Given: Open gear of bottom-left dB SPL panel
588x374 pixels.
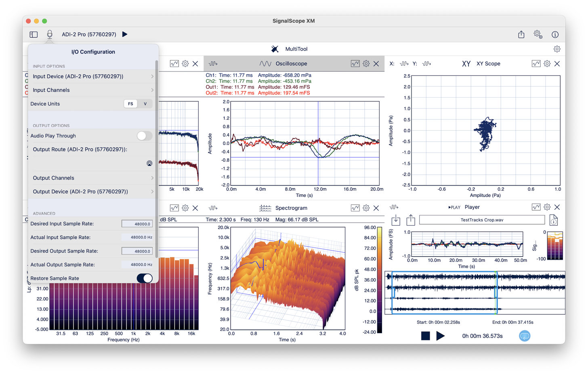Looking at the screenshot, I should [x=185, y=208].
